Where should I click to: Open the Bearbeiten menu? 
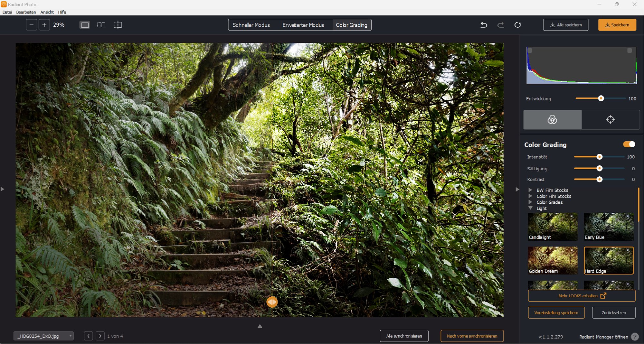point(26,12)
